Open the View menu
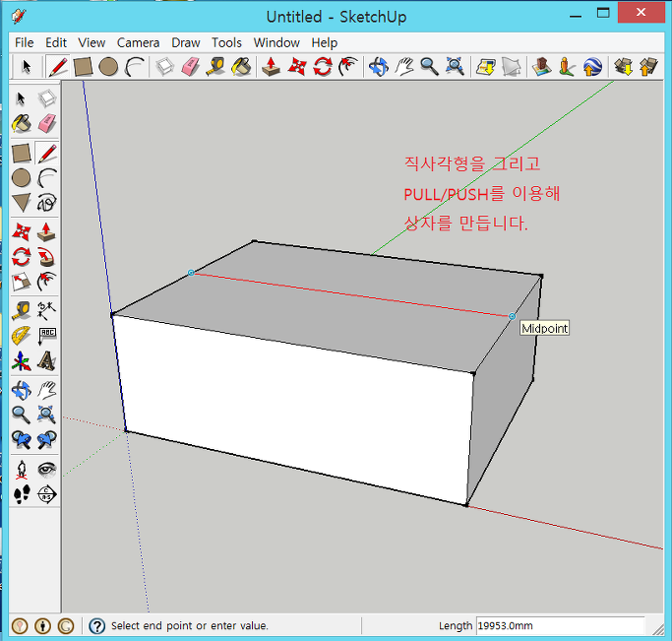 tap(92, 43)
